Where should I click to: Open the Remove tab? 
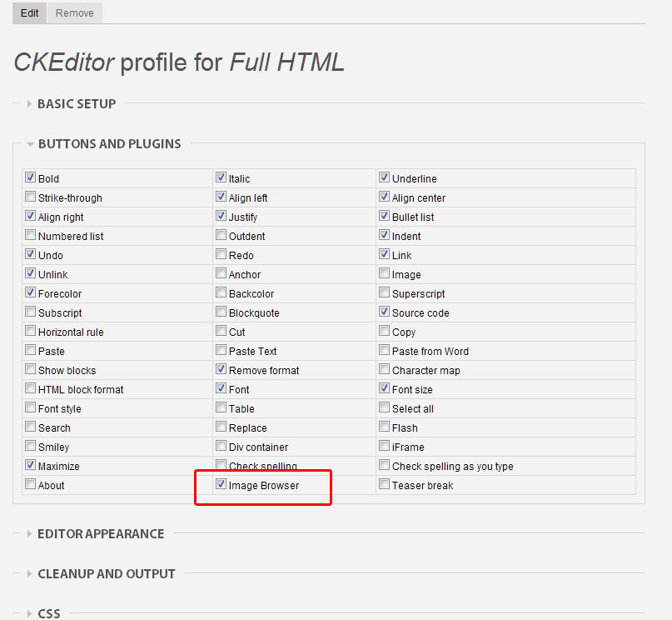[x=75, y=13]
